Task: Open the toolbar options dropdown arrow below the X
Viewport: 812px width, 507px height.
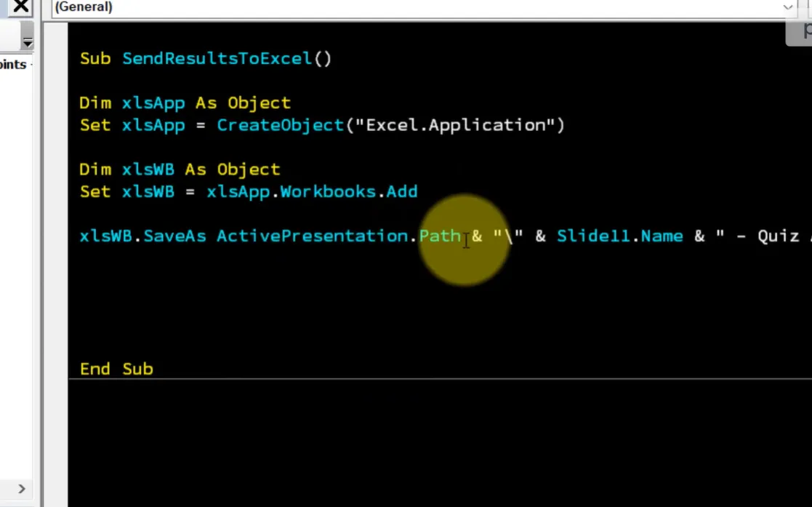Action: 28,43
